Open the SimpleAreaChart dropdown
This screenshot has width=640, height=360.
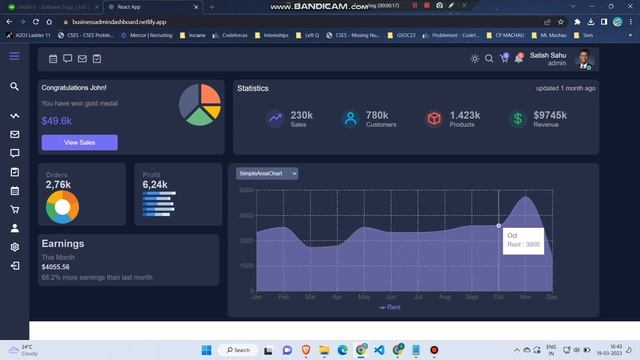(267, 173)
